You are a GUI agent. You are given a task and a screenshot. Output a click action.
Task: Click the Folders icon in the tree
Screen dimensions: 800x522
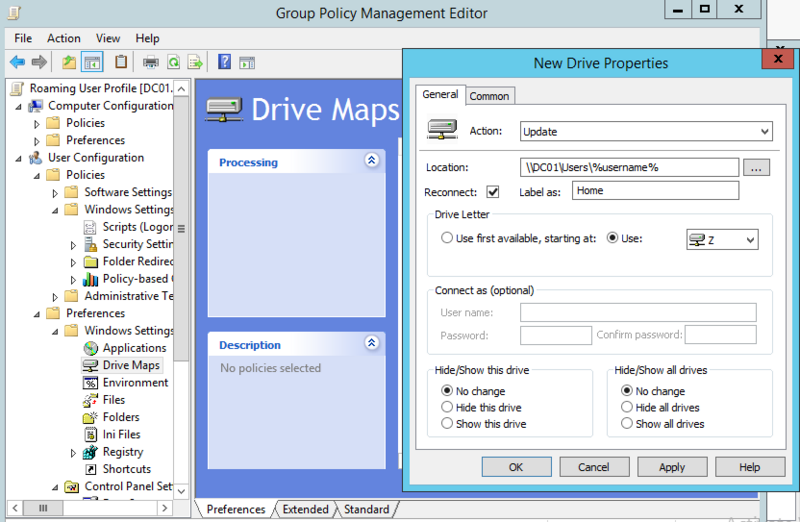pyautogui.click(x=90, y=417)
